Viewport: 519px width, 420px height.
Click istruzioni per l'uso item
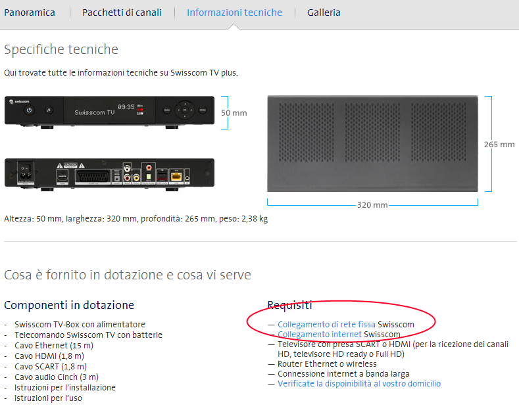click(x=48, y=398)
